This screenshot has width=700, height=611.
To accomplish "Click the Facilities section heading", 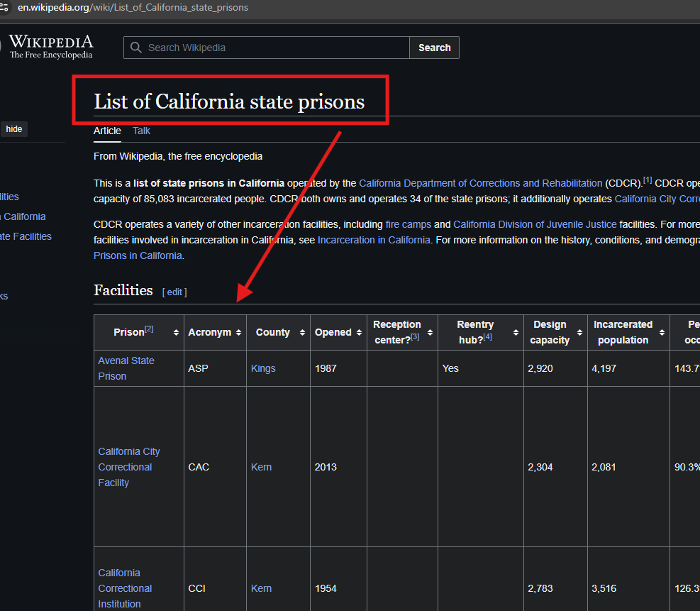I will pyautogui.click(x=123, y=290).
